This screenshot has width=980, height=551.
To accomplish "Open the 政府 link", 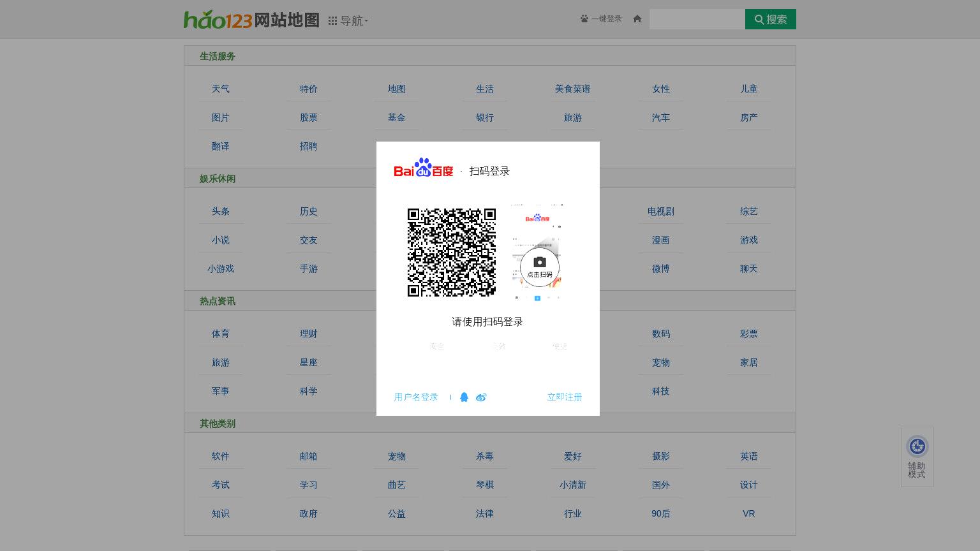I will tap(309, 513).
